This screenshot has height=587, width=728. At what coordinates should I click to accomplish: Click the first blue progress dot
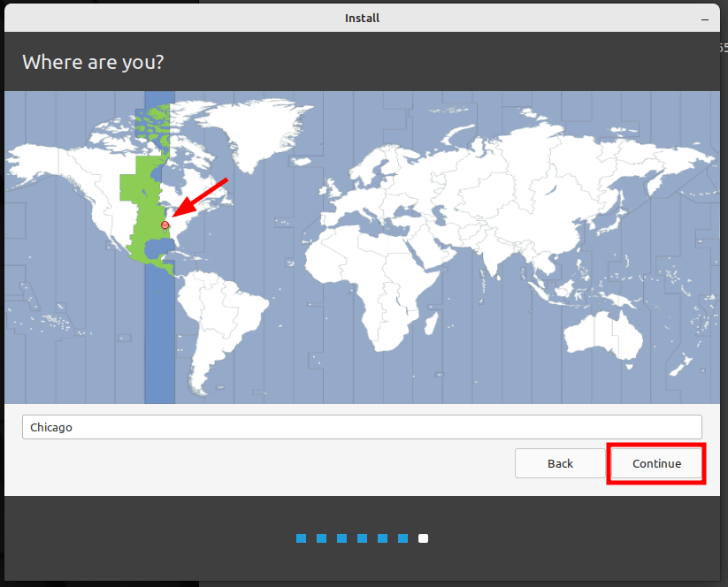301,538
